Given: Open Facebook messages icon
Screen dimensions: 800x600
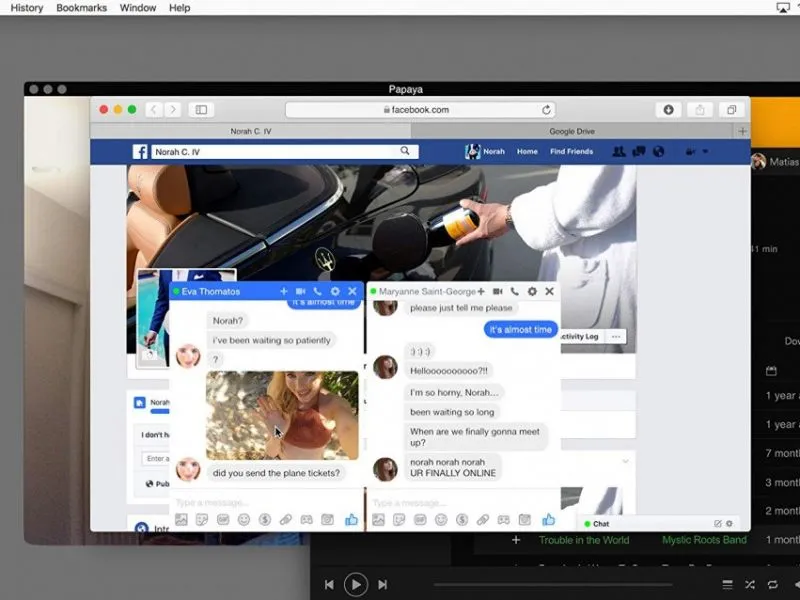Looking at the screenshot, I should coord(639,152).
